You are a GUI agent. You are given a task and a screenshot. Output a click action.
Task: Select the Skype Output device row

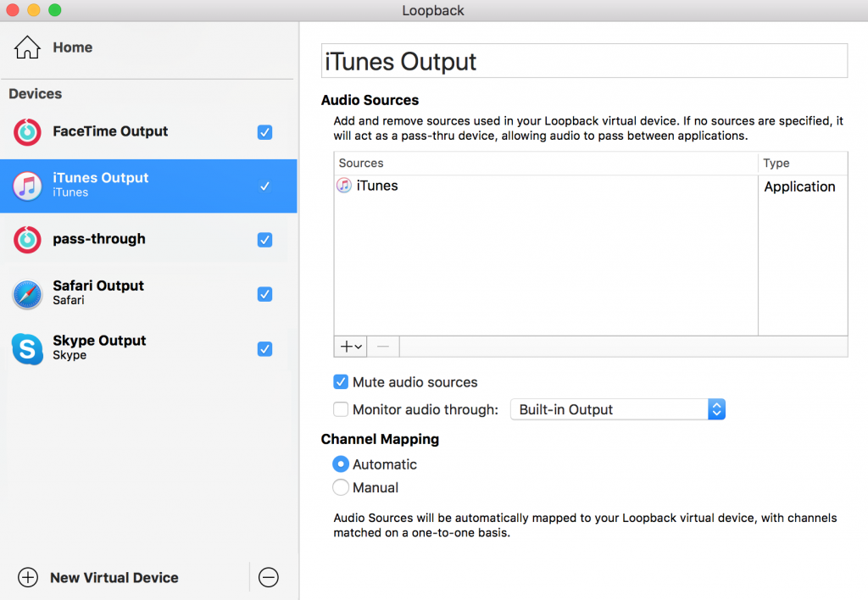tap(148, 348)
